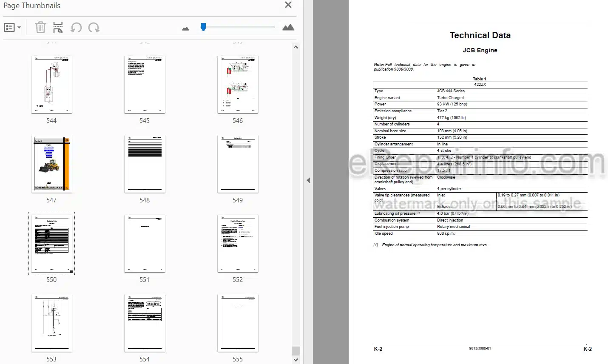The image size is (608, 364).
Task: Click the scroll down arrow in thumbnails panel
Action: [295, 360]
